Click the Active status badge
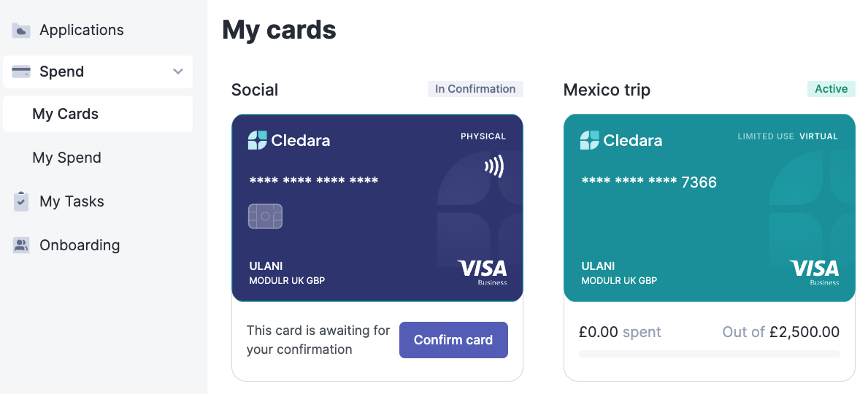 (x=831, y=89)
